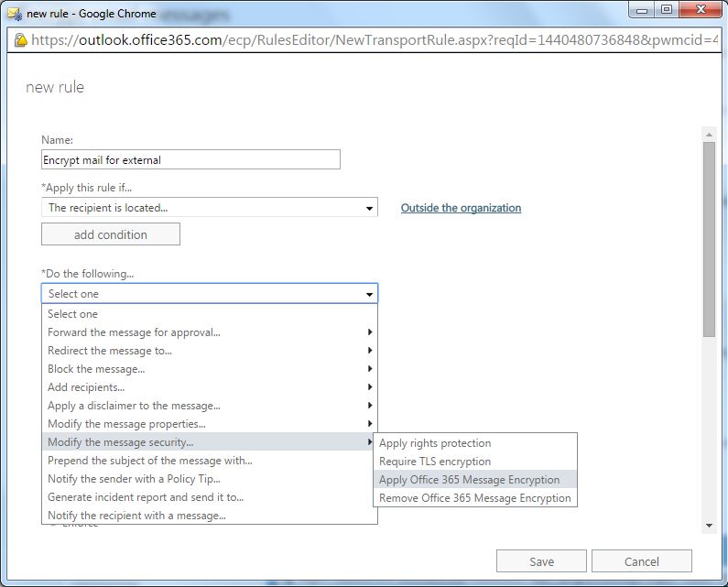Choose 'Select one' in the action list
Viewport: 728px width, 587px height.
[210, 314]
